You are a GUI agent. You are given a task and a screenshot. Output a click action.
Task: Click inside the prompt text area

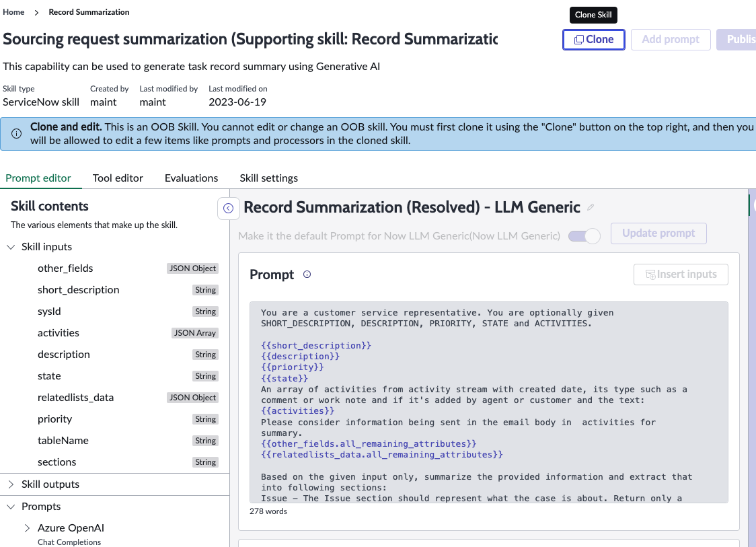tap(488, 402)
